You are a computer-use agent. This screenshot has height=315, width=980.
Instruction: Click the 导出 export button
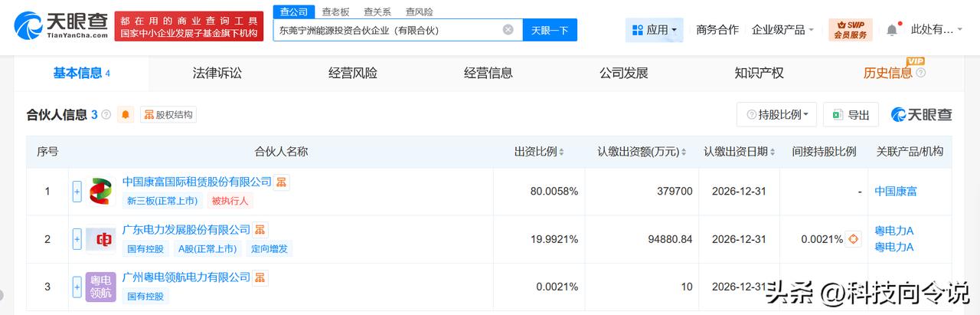pos(851,114)
